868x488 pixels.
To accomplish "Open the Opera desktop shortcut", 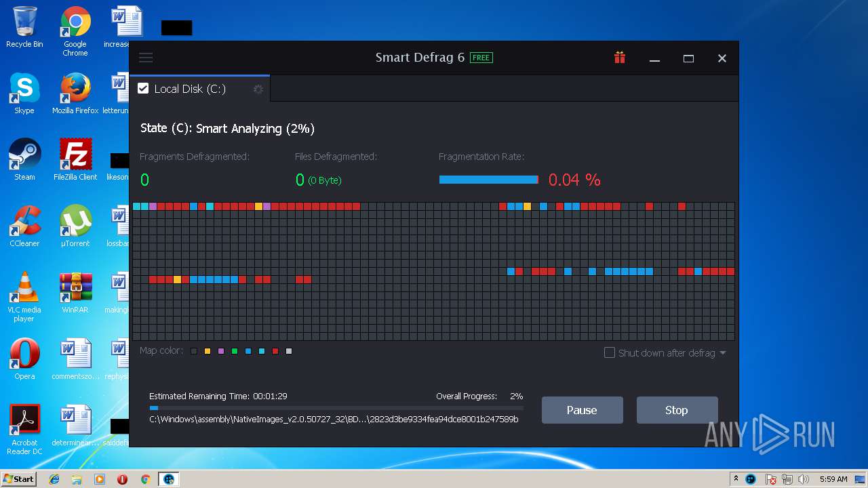I will 24,360.
